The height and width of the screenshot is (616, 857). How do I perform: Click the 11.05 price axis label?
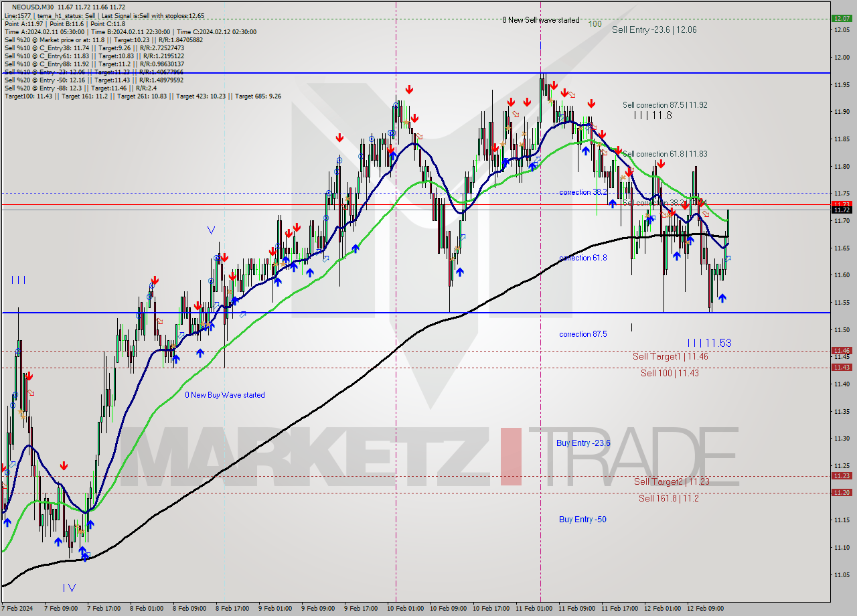tap(842, 574)
